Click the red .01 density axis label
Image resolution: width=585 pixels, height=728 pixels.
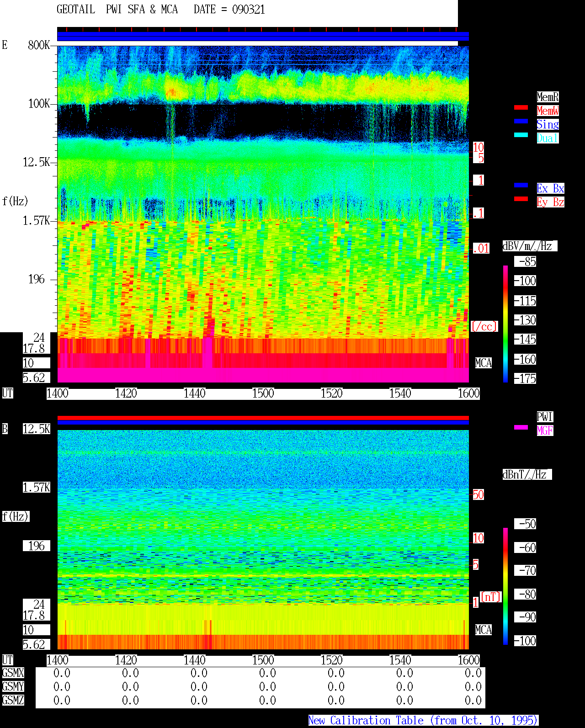481,249
